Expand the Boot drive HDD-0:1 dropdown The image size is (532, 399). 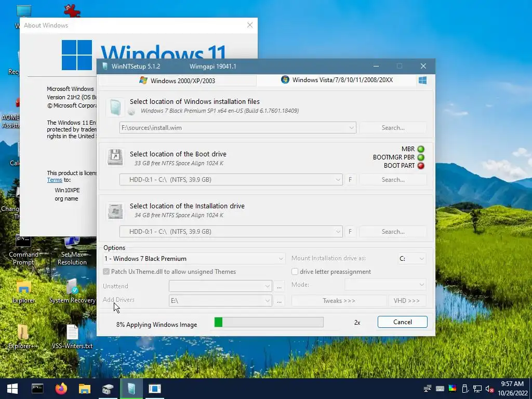coord(338,180)
